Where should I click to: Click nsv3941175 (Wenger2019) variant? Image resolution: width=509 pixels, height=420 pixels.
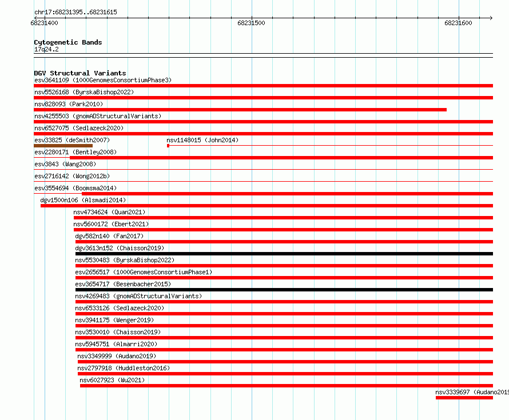pos(114,320)
